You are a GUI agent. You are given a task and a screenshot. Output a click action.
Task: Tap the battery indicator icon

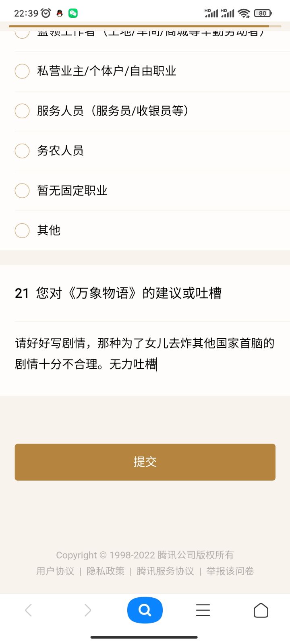tap(263, 13)
